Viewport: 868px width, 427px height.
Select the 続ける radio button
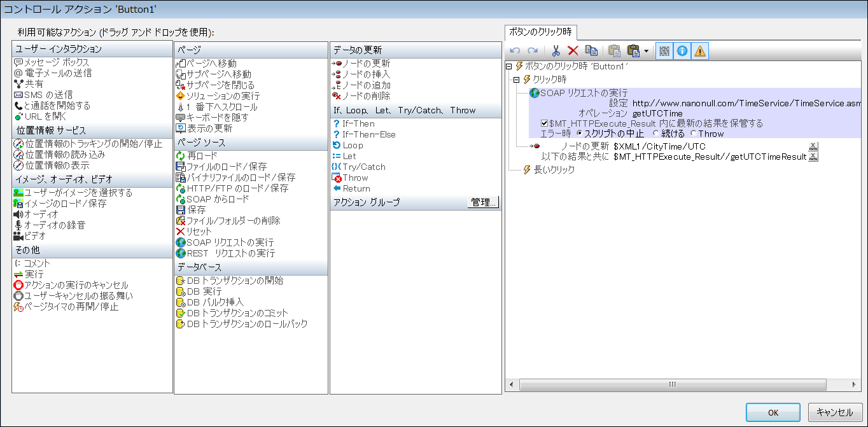point(656,134)
